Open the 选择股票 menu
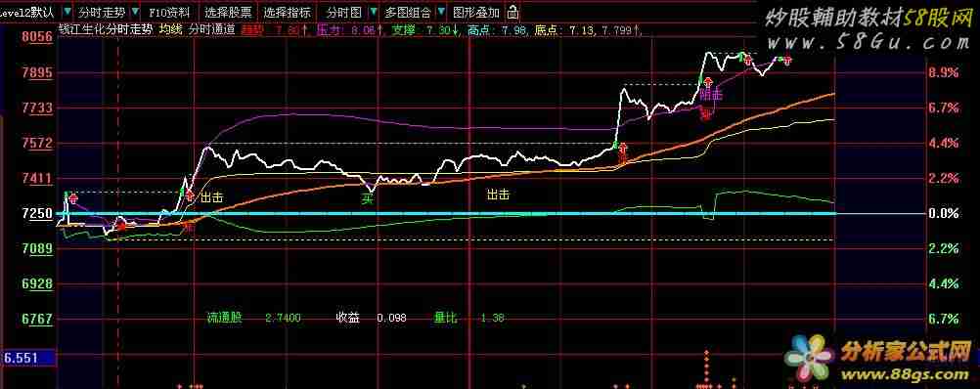This screenshot has width=980, height=389. [x=229, y=12]
